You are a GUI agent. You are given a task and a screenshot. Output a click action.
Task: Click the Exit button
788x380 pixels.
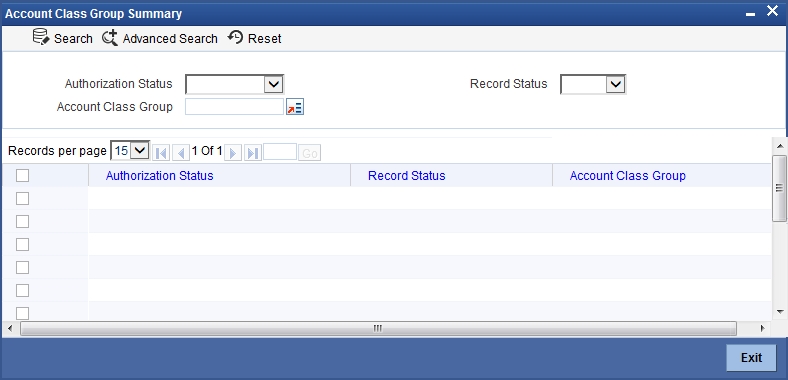click(751, 357)
